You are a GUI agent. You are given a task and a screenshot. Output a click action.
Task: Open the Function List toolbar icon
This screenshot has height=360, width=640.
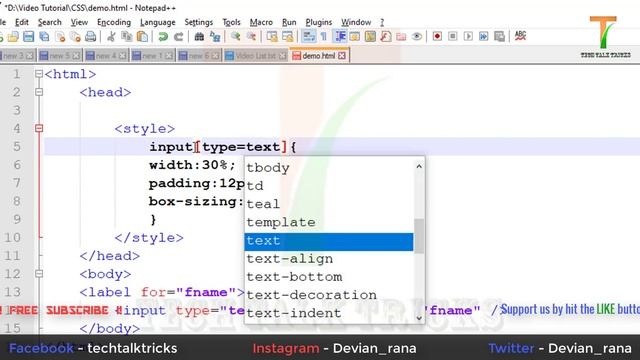pos(386,37)
